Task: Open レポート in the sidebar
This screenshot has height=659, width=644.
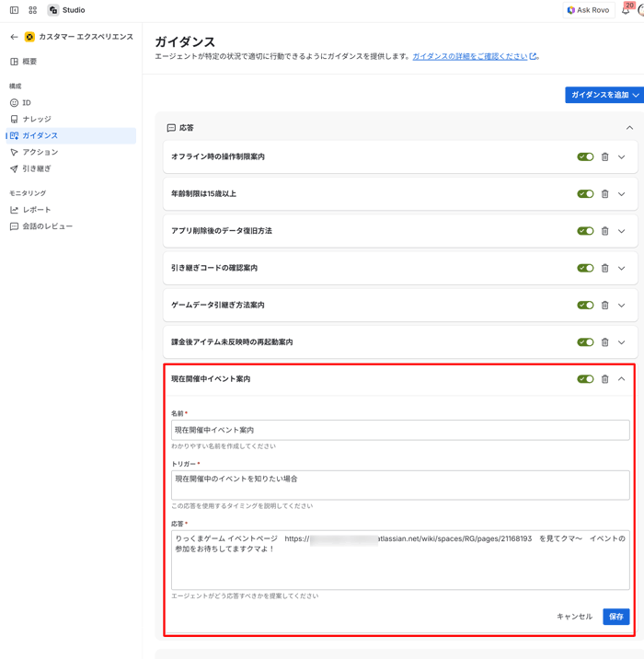Action: click(71, 210)
